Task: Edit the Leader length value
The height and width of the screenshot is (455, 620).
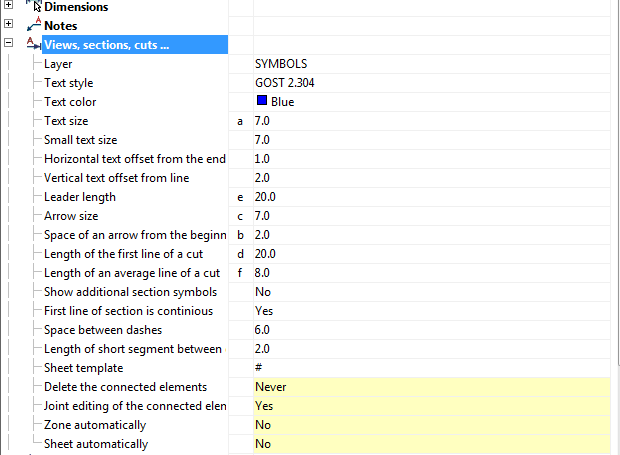Action: [265, 197]
